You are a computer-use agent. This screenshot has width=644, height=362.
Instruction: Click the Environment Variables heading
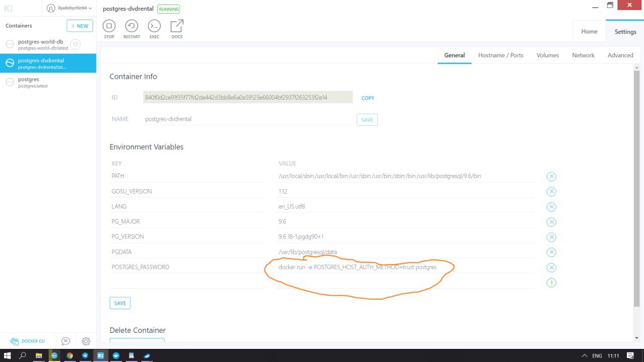coord(146,147)
